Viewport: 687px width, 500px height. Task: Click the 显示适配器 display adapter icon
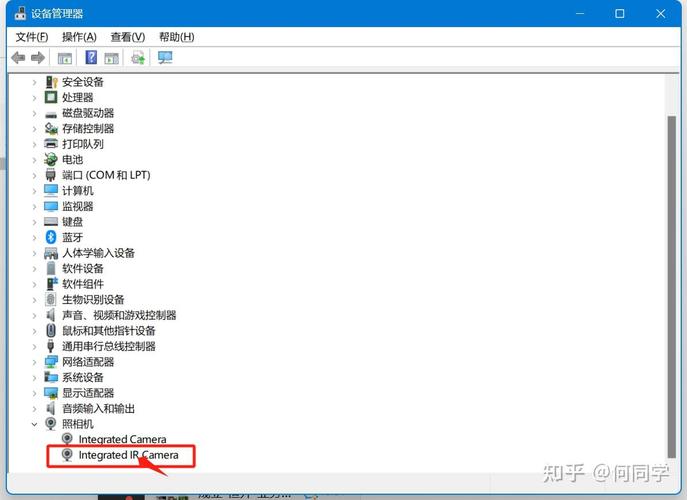click(x=51, y=393)
